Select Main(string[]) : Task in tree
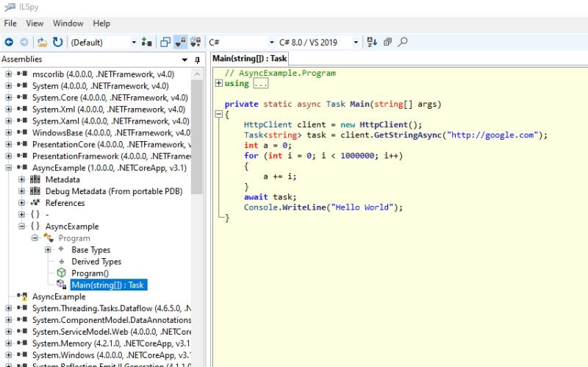Viewport: 588px width, 367px height. [x=109, y=285]
